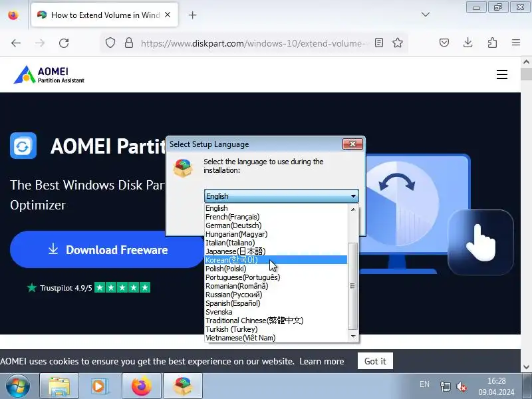Switch to Firefox in the taskbar
Screen dimensions: 532x399
click(x=142, y=386)
